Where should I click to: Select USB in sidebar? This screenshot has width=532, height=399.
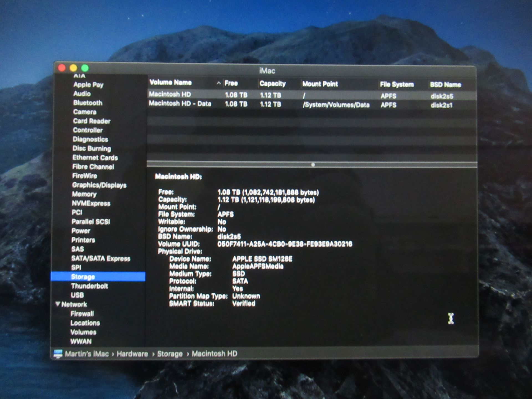coord(77,295)
